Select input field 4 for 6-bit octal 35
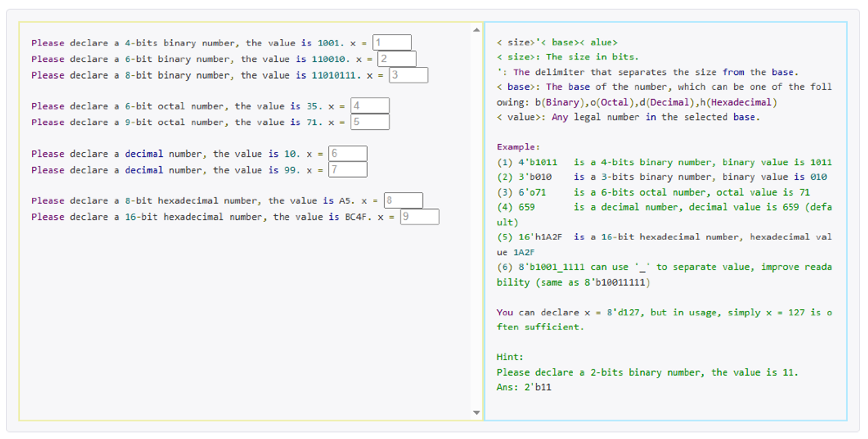The width and height of the screenshot is (868, 439). (370, 106)
